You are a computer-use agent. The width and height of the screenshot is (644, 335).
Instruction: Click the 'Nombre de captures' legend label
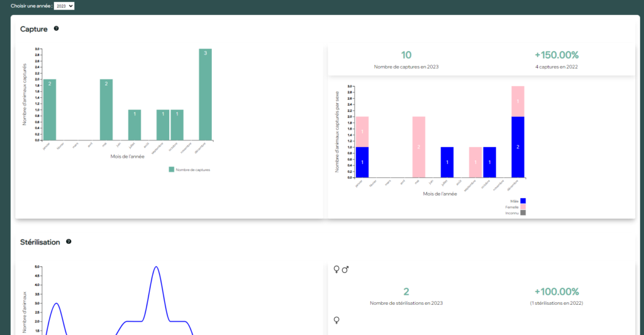193,170
